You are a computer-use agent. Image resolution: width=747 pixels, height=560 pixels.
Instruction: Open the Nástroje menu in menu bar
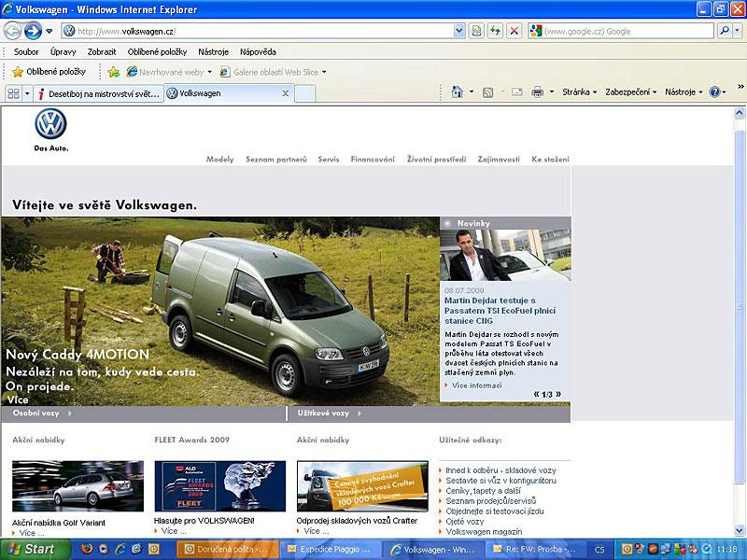214,52
